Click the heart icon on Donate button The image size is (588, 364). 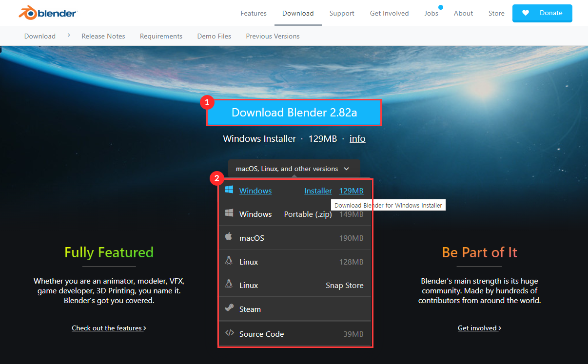tap(526, 13)
